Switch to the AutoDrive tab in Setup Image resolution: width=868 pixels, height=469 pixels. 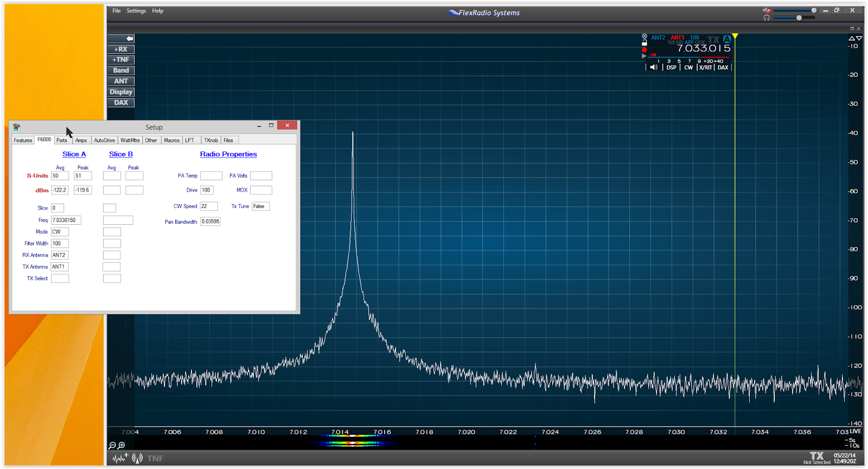click(x=104, y=140)
